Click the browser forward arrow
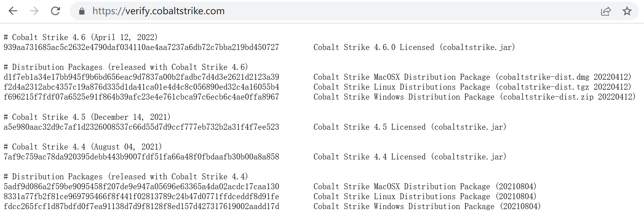644x219 pixels. pos(34,11)
